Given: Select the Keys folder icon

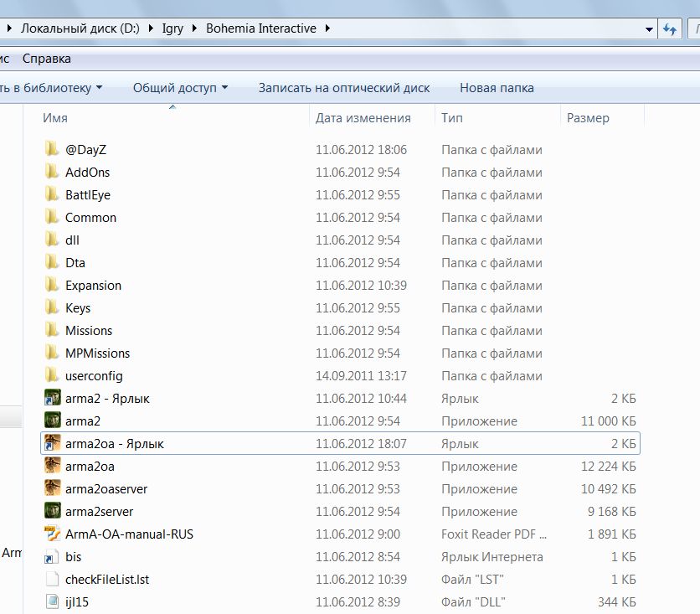Looking at the screenshot, I should click(52, 307).
